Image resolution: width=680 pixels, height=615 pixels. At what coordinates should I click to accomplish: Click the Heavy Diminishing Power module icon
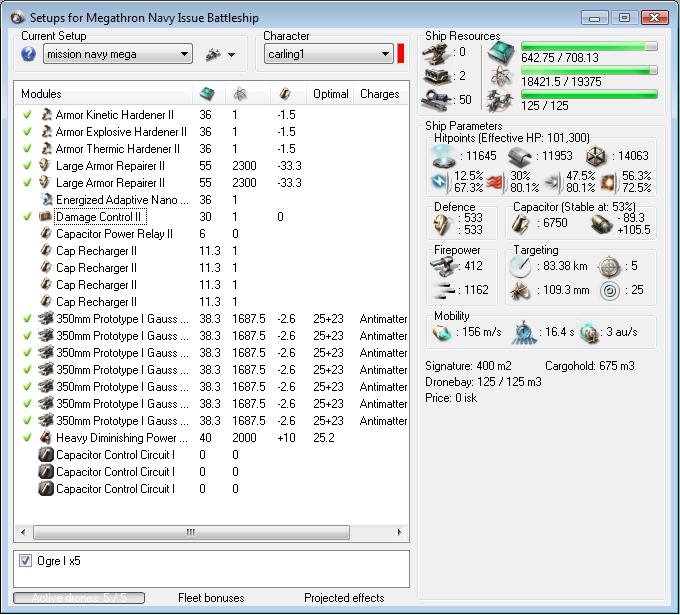pyautogui.click(x=46, y=438)
